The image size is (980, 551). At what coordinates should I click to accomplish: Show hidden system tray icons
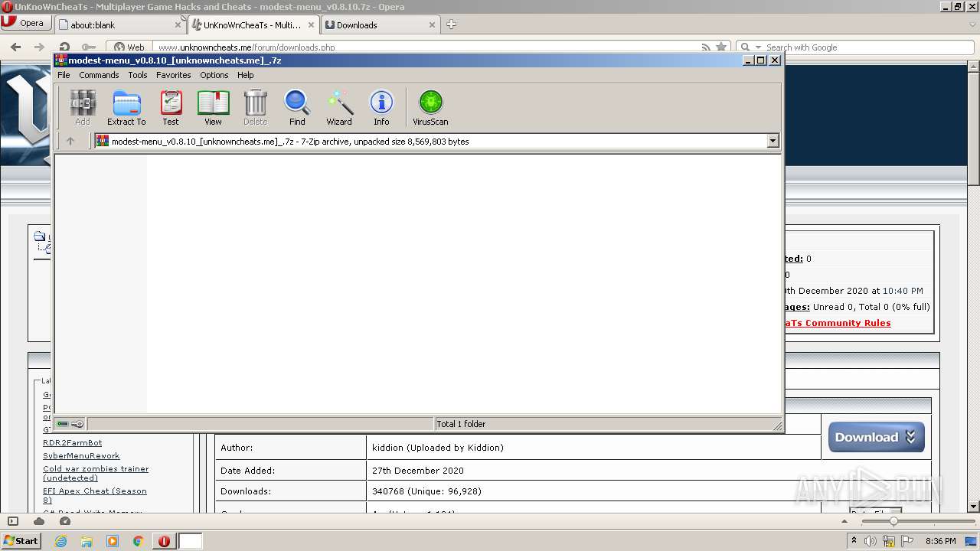coord(854,541)
